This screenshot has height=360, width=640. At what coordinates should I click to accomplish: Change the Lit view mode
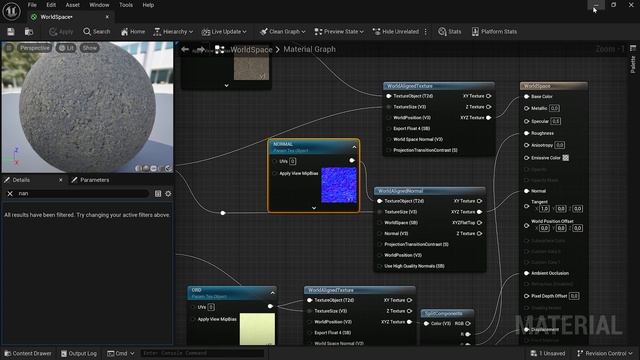click(x=66, y=48)
